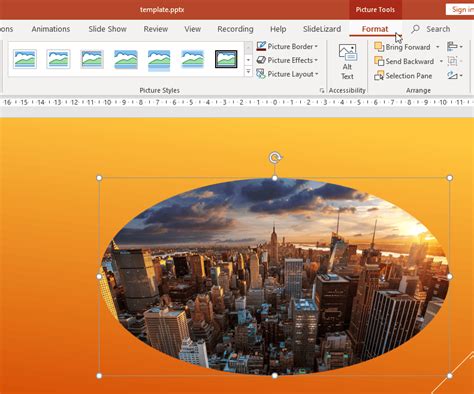Click the left-middle sizing handle
The width and height of the screenshot is (474, 394).
pos(99,277)
